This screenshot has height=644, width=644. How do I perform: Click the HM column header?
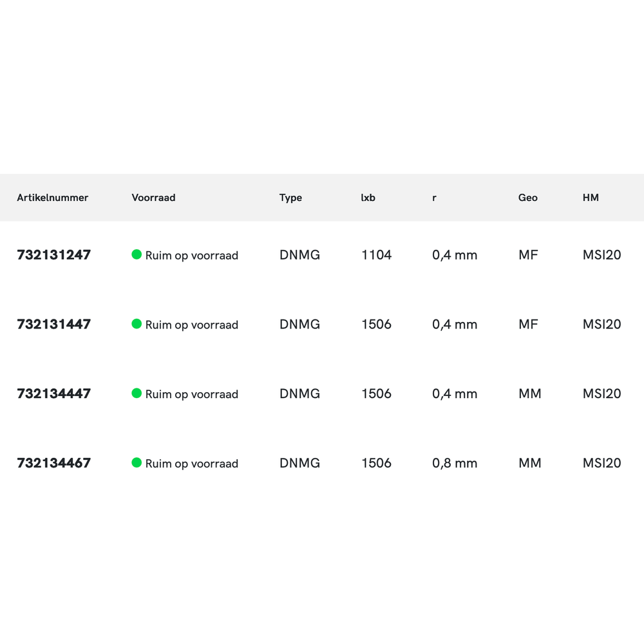pos(591,198)
